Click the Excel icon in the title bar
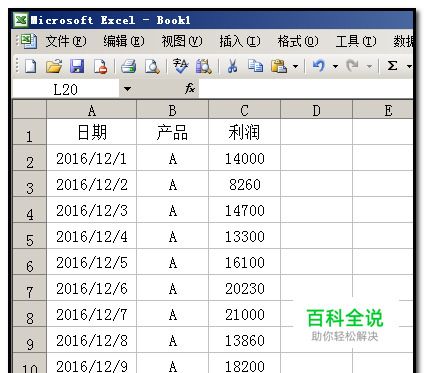Screen dimensions: 424x373 pos(21,20)
